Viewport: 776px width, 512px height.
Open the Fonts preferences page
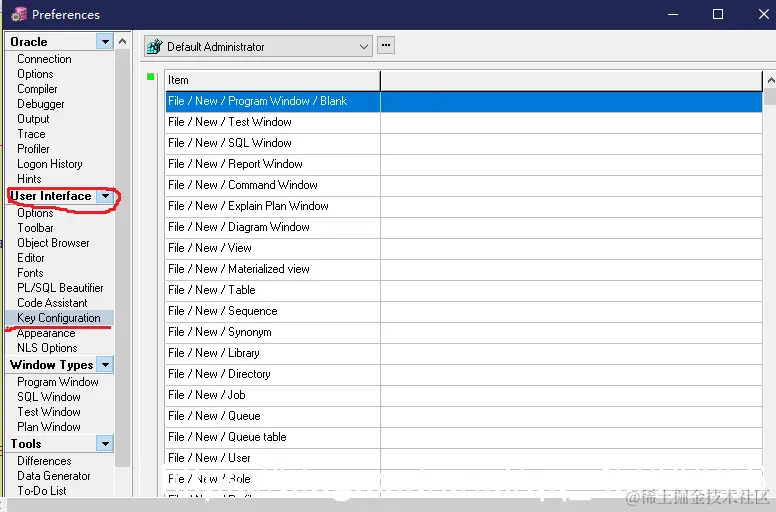pos(30,273)
